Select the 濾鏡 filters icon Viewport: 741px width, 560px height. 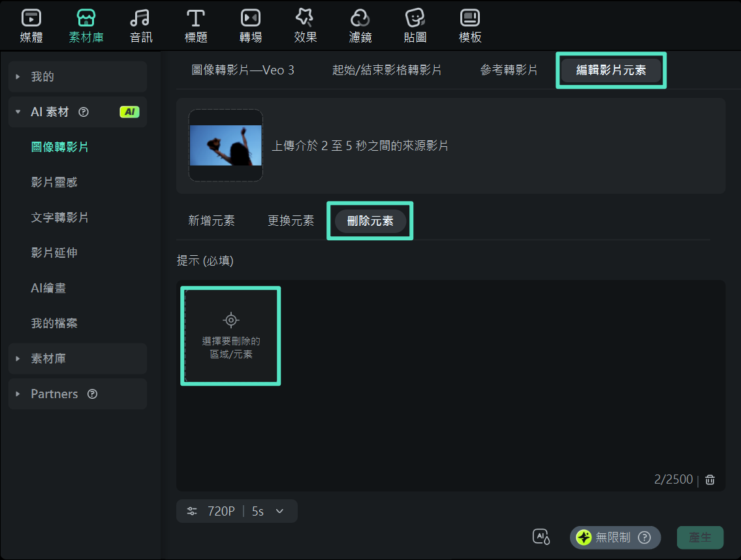pyautogui.click(x=360, y=25)
